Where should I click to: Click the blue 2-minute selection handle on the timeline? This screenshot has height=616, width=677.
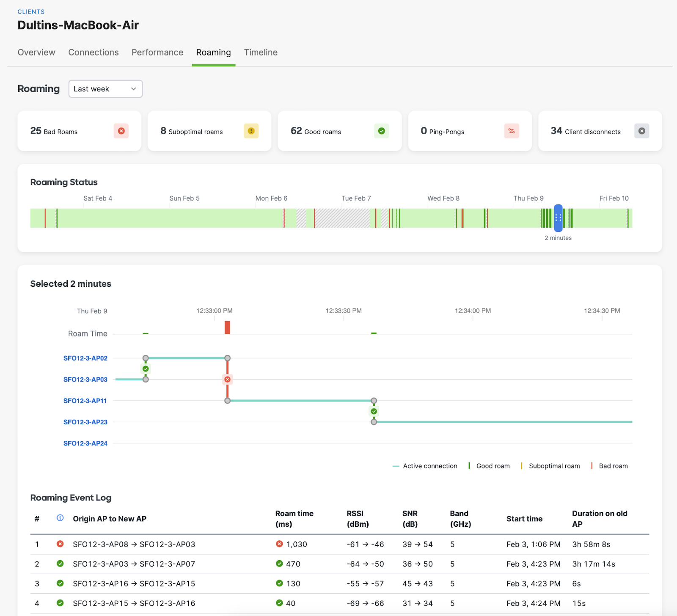(558, 218)
